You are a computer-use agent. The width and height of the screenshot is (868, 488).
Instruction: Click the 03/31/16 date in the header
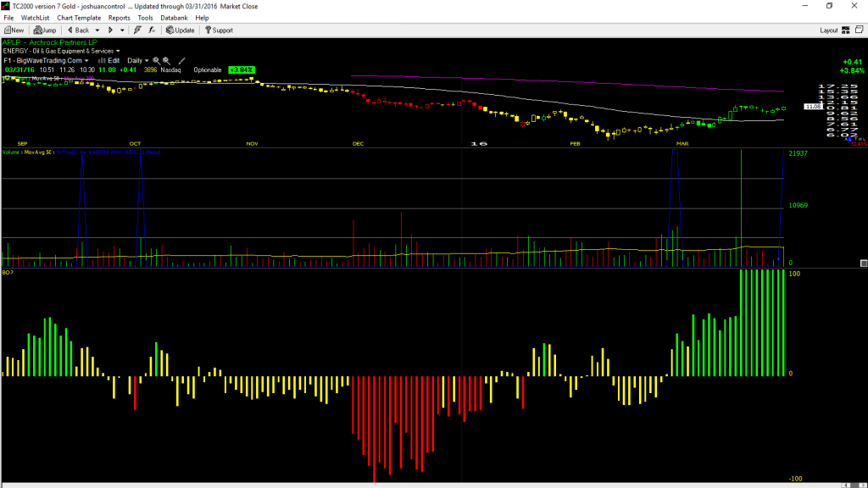pos(19,70)
